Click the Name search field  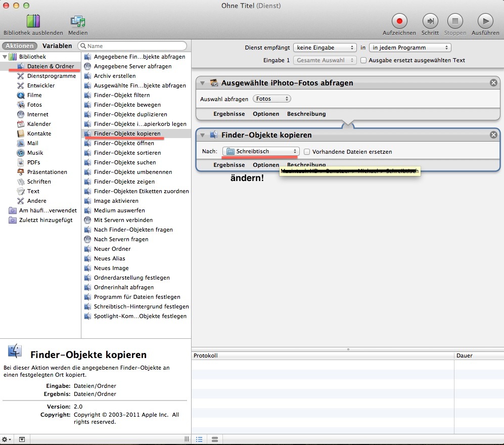(x=135, y=46)
